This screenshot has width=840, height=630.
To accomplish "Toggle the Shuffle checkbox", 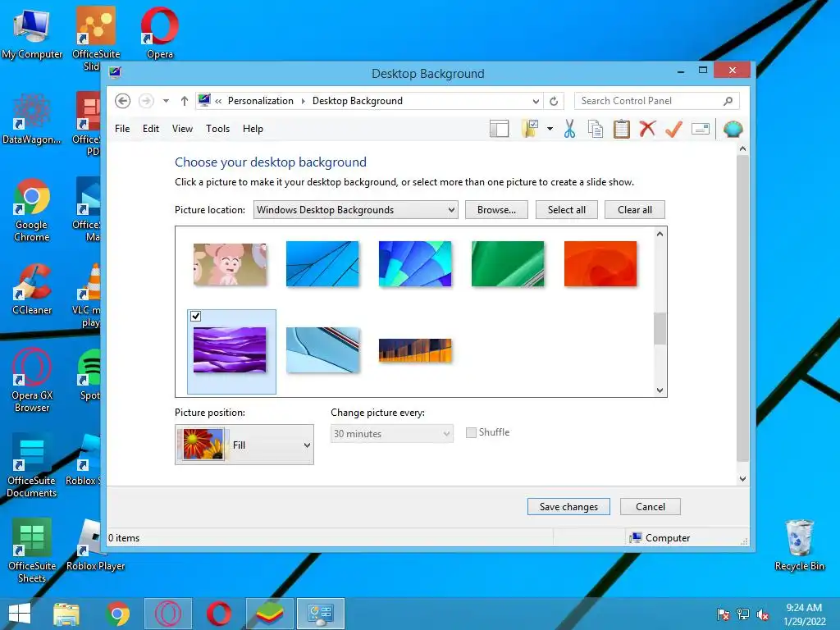I will (471, 433).
